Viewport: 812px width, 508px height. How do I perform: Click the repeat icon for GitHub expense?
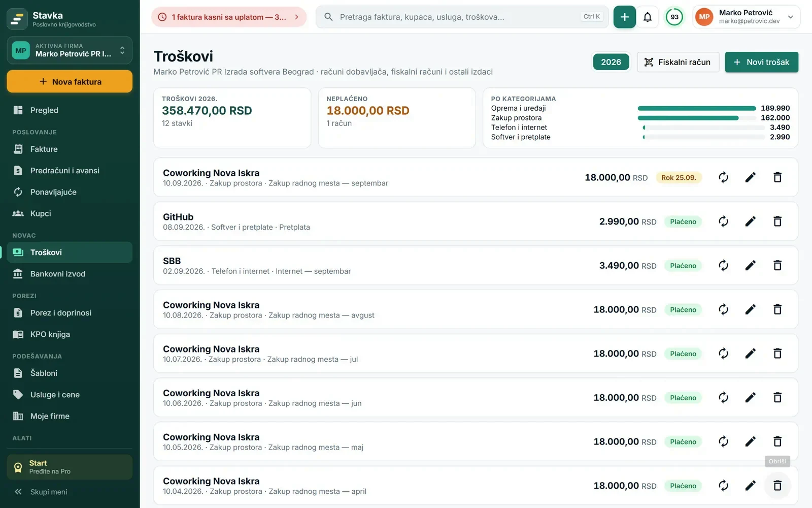pos(723,221)
